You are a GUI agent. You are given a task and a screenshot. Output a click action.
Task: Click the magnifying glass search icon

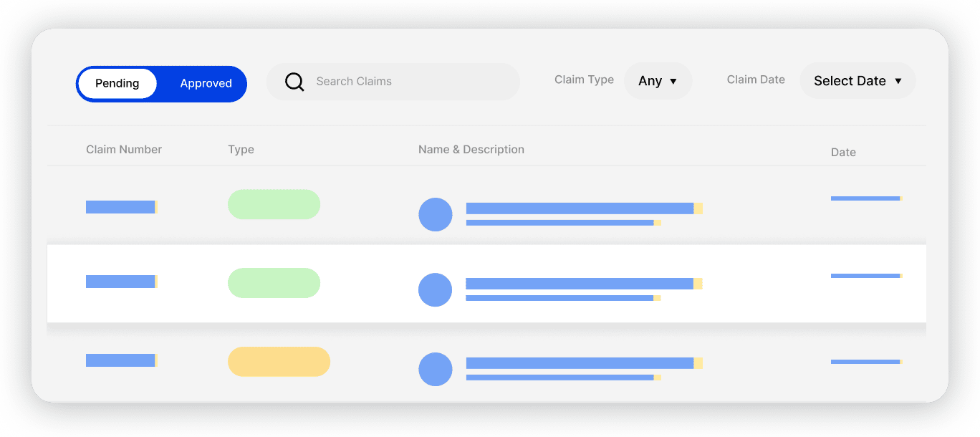click(294, 82)
